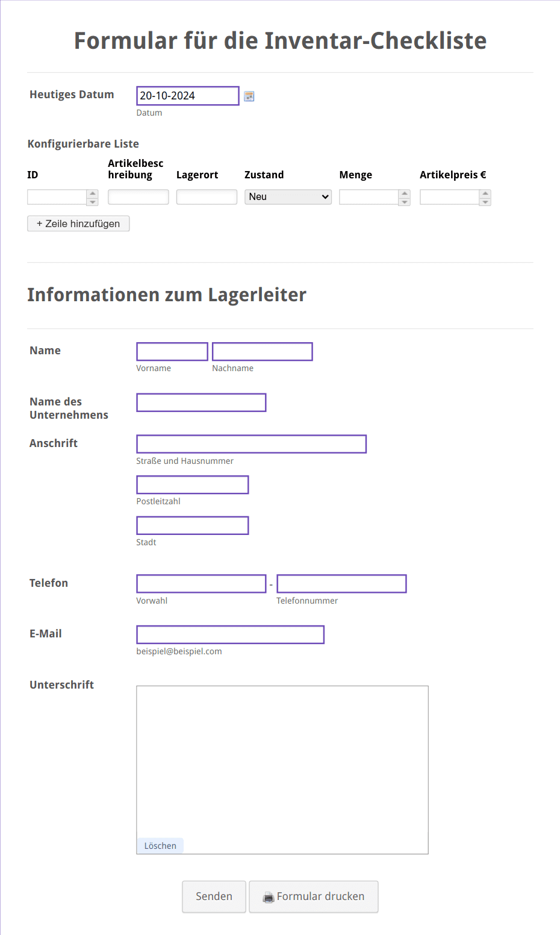560x935 pixels.
Task: Increment the Artikelpreis field with its up arrow
Action: (485, 193)
